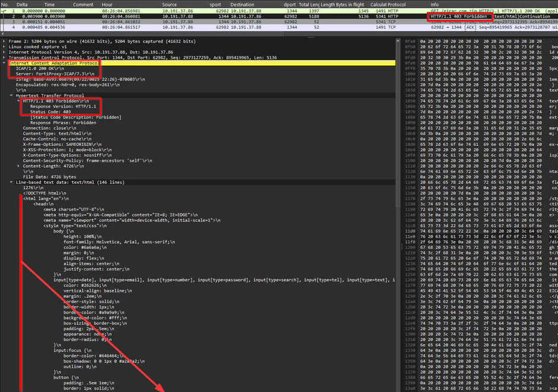Select the justify-content: center line
The image size is (558, 392).
(x=97, y=269)
